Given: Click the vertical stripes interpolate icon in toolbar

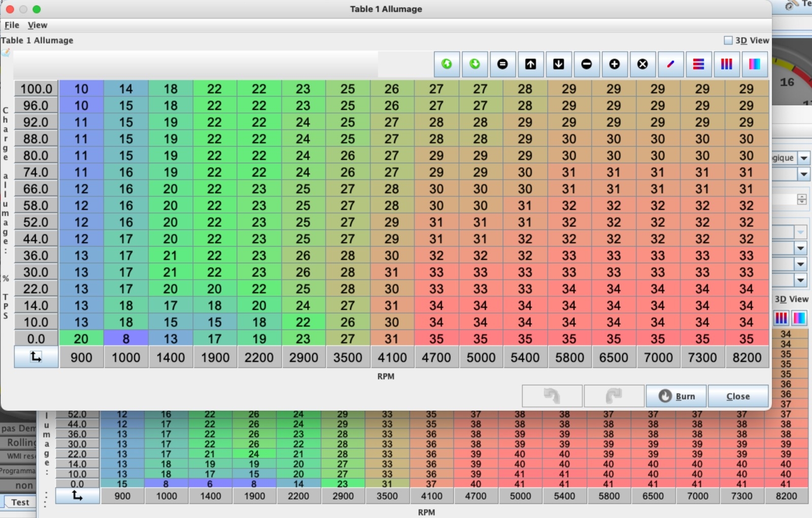Looking at the screenshot, I should [726, 64].
